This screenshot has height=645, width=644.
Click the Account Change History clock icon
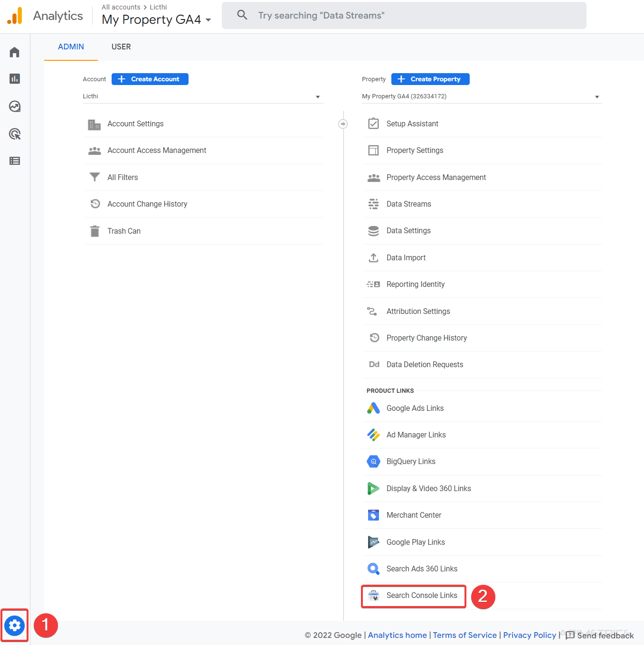[95, 204]
